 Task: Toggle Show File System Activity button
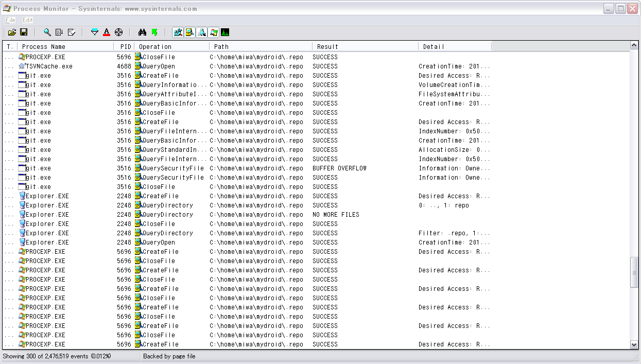[x=190, y=32]
